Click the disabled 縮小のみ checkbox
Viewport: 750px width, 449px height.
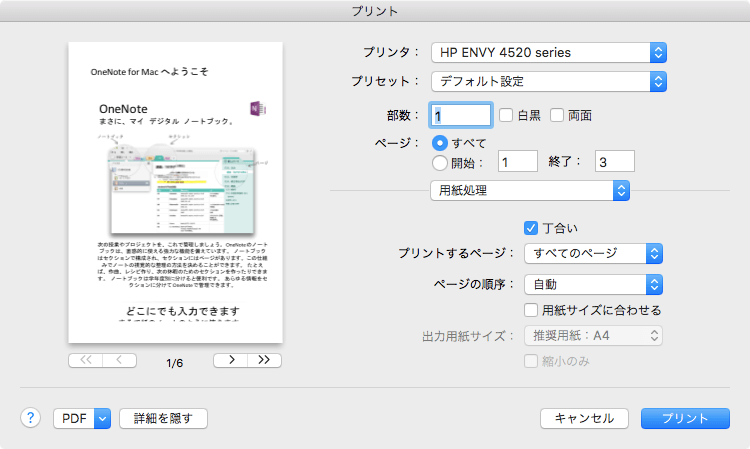(x=531, y=361)
